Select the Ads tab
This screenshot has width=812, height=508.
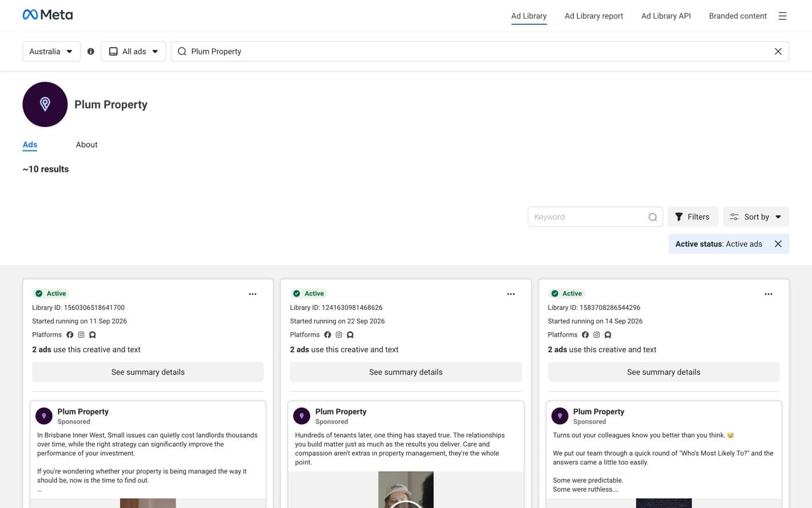pyautogui.click(x=30, y=145)
